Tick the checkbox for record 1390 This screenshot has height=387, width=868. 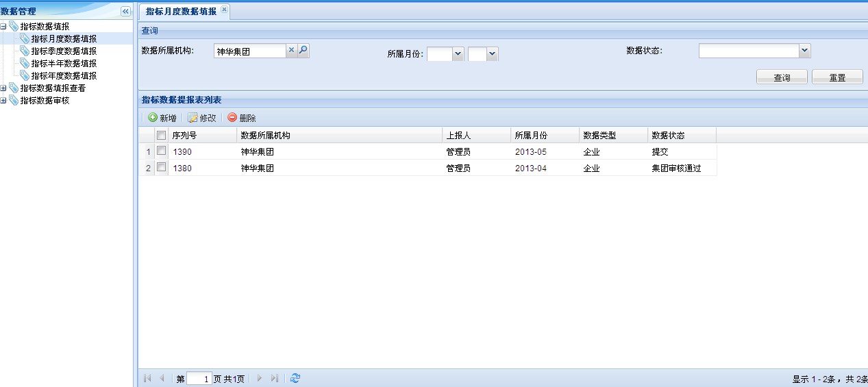(162, 151)
